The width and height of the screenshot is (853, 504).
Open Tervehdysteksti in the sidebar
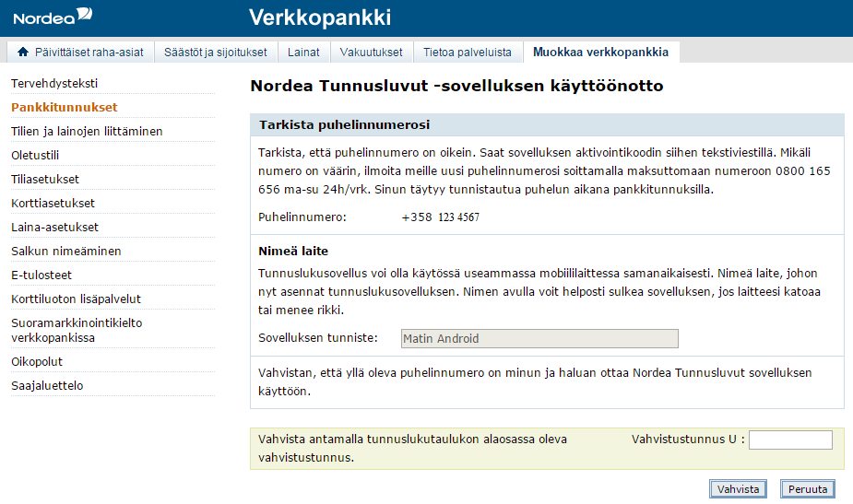pyautogui.click(x=54, y=83)
